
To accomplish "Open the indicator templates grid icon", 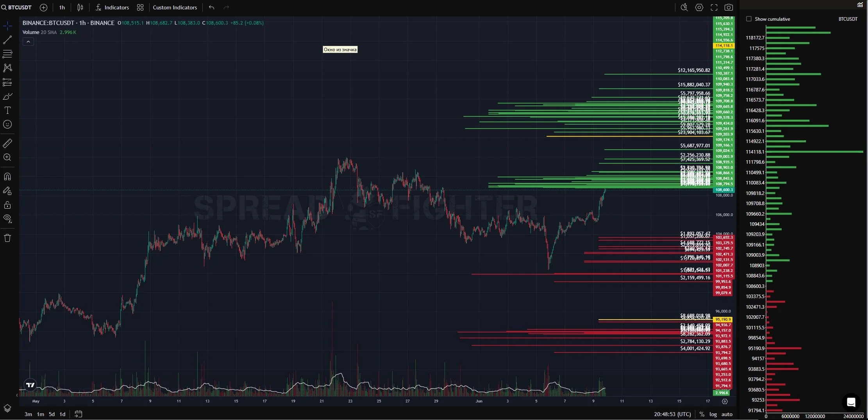I will [x=140, y=7].
